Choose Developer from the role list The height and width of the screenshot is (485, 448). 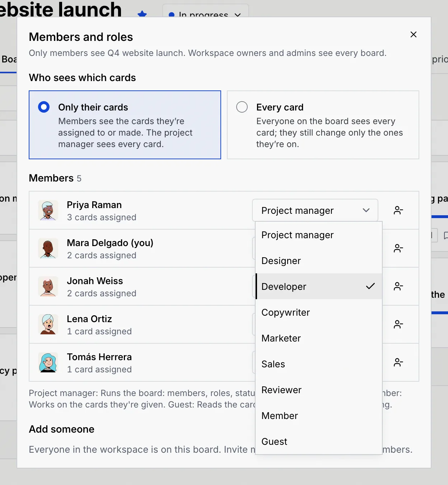[x=319, y=287]
